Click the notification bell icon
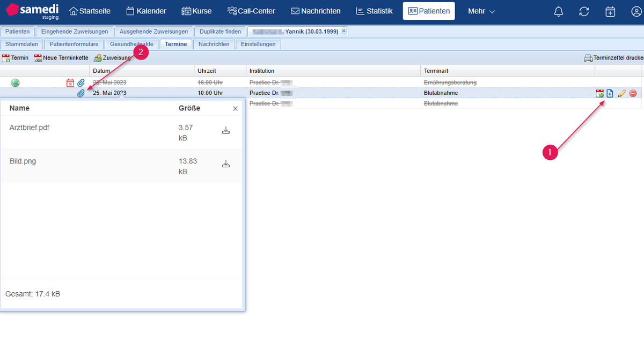 pos(559,11)
